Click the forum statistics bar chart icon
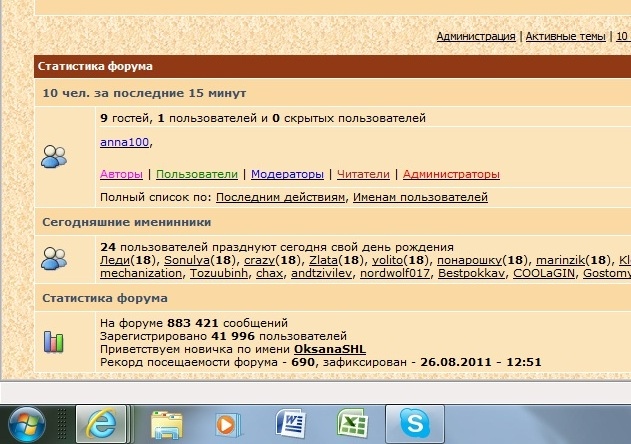631x444 pixels. (x=54, y=342)
